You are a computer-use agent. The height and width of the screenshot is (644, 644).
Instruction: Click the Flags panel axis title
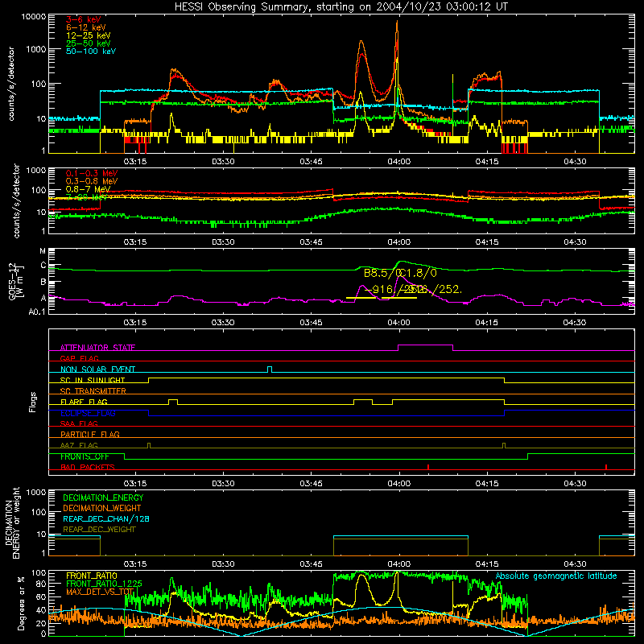point(32,402)
